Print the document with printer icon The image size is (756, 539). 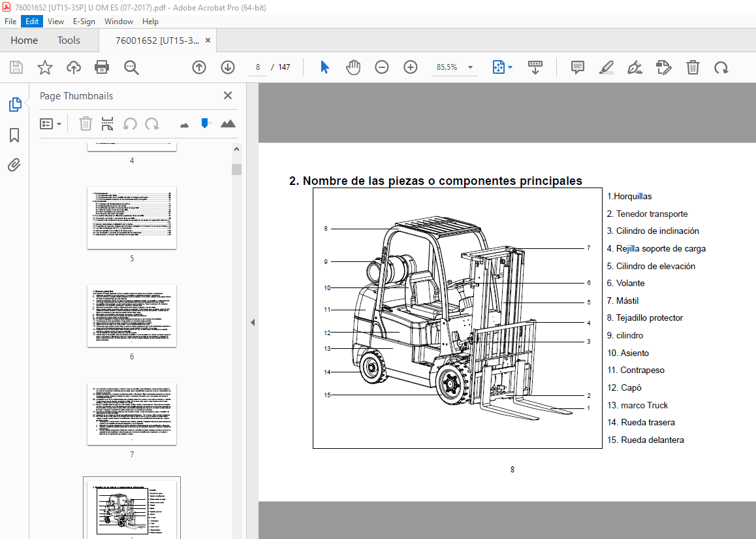(x=102, y=67)
